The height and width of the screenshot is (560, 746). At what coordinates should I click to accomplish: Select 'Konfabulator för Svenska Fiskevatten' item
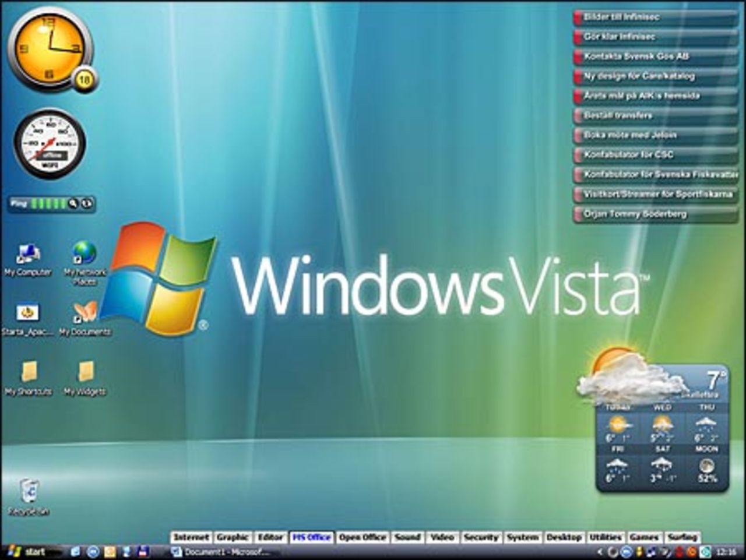(656, 175)
